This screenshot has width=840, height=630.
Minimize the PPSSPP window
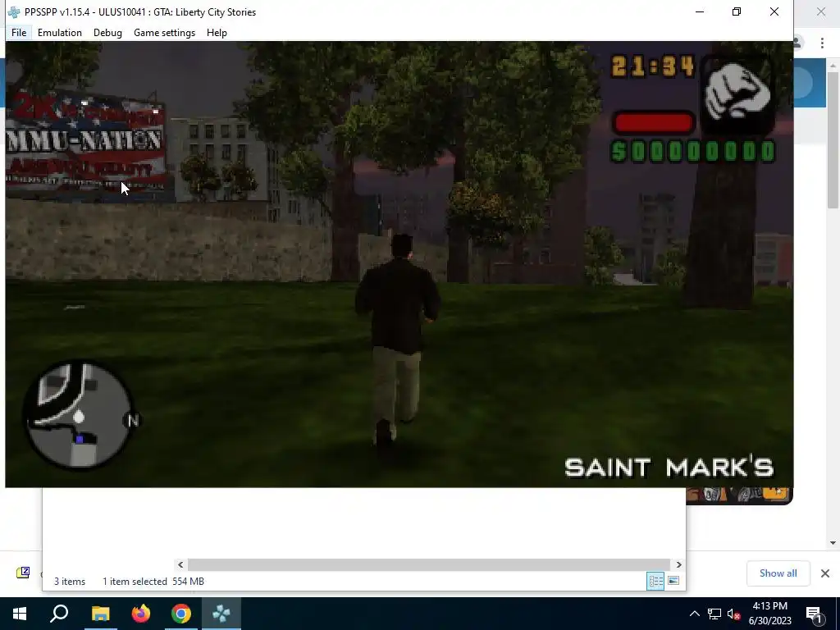700,11
